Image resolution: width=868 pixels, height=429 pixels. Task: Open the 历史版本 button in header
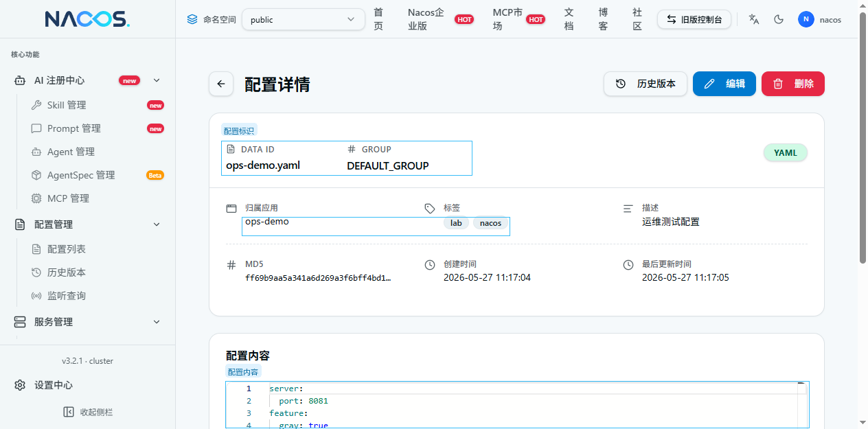pos(646,84)
